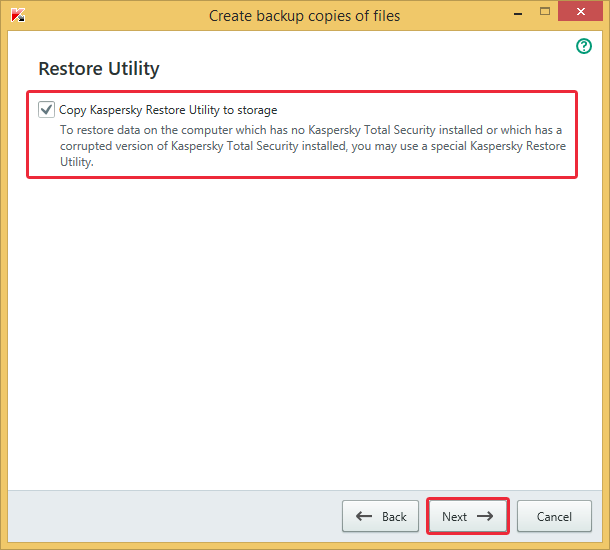Click the 'Create backup copies of files' title
Screen dimensions: 610x550
[x=304, y=15]
